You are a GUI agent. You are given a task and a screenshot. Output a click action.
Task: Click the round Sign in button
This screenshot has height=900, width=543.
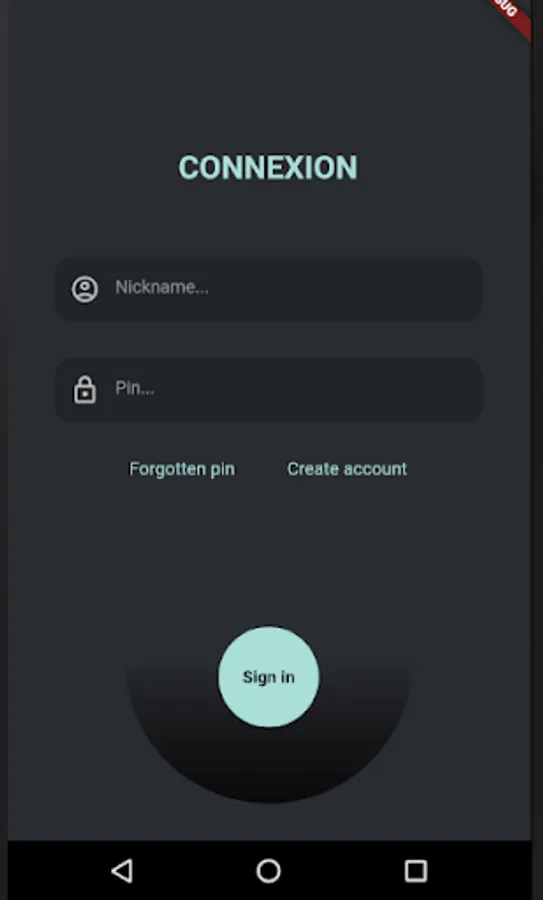click(x=268, y=677)
